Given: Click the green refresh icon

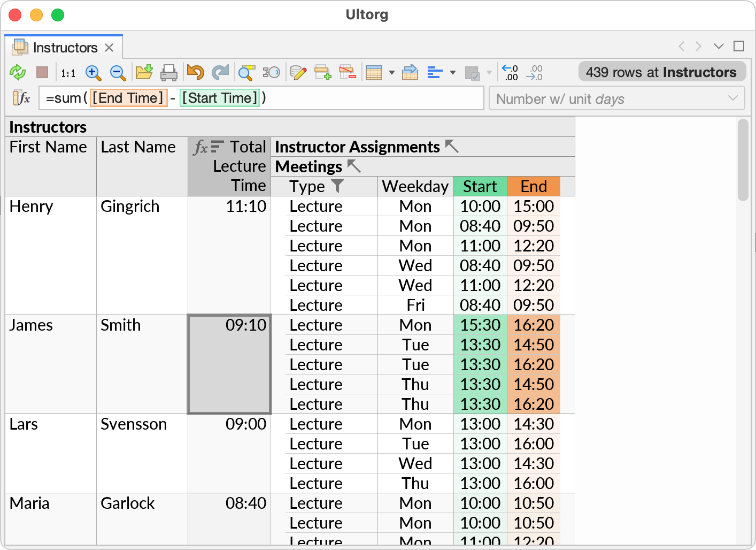Looking at the screenshot, I should click(x=18, y=72).
